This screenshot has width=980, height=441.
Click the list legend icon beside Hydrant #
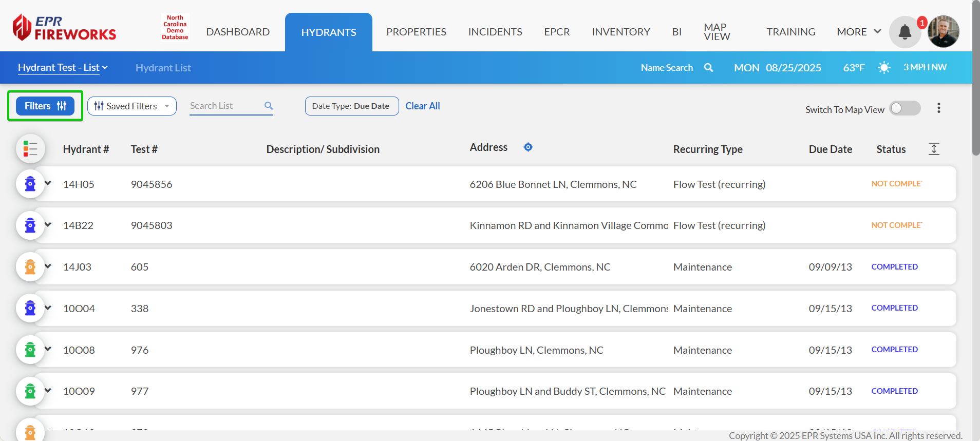point(30,149)
